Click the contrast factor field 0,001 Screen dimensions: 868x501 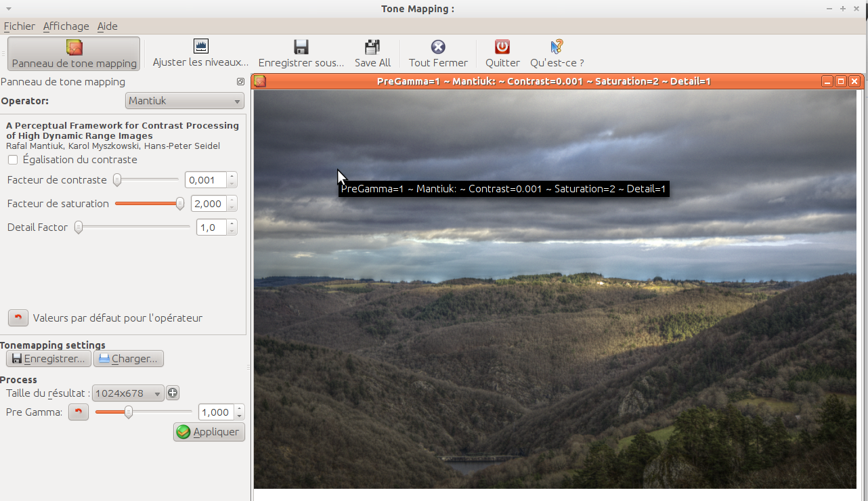(206, 180)
